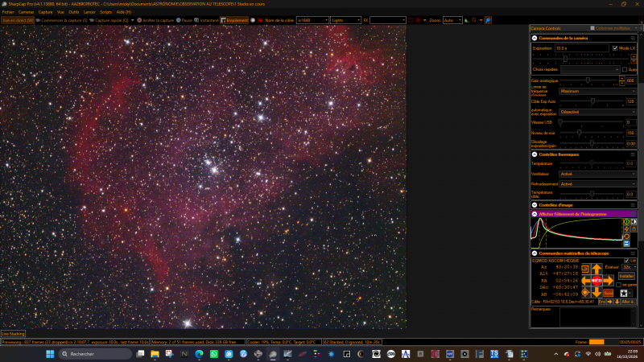
Task: Click the Gain analogique slider handle
Action: point(588,80)
